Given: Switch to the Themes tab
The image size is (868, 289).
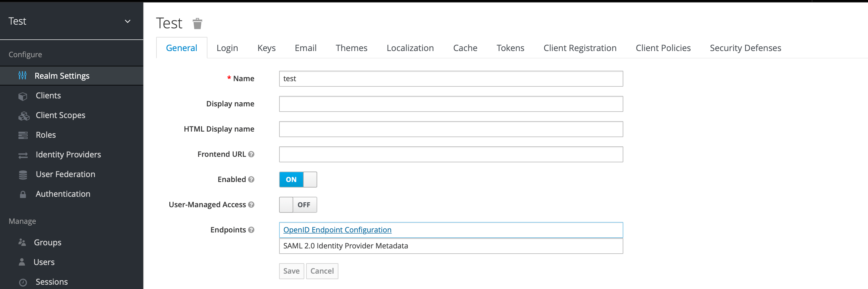Looking at the screenshot, I should [x=351, y=48].
